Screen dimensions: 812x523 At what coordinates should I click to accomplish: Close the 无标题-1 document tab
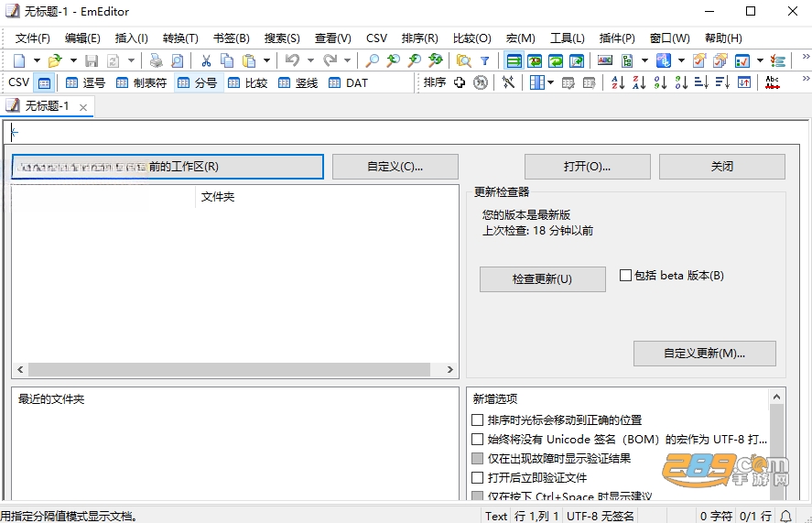click(x=83, y=107)
